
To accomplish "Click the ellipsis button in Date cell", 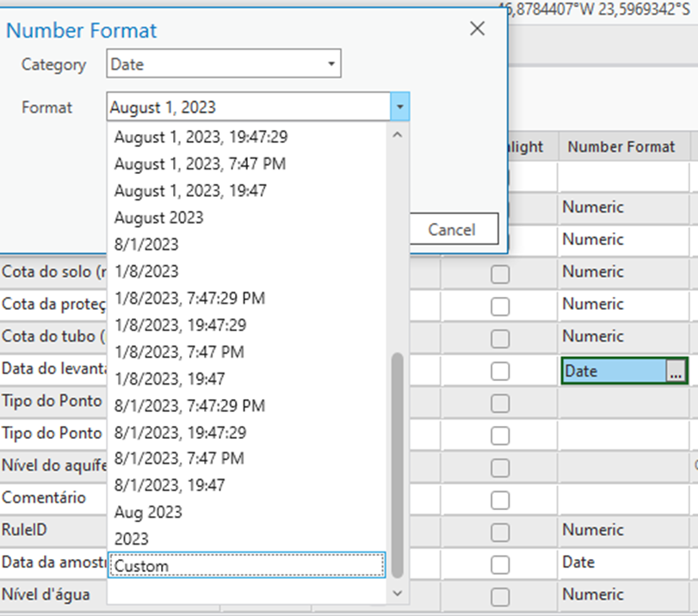I will [676, 371].
